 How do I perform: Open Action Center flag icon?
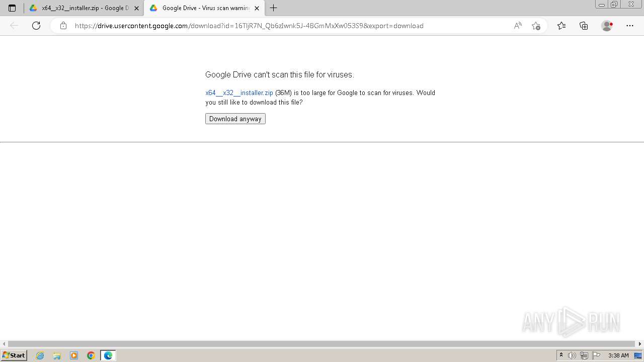596,355
